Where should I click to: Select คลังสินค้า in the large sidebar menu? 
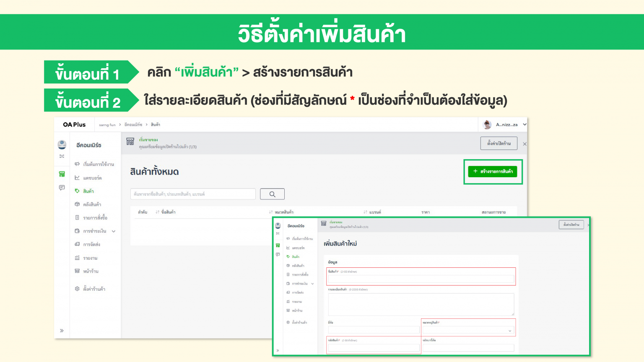pos(92,204)
